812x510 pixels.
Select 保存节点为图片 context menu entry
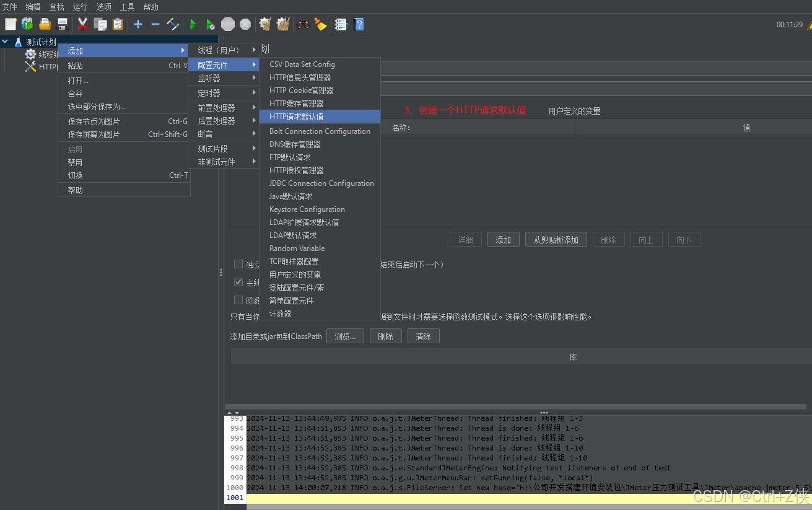point(124,121)
